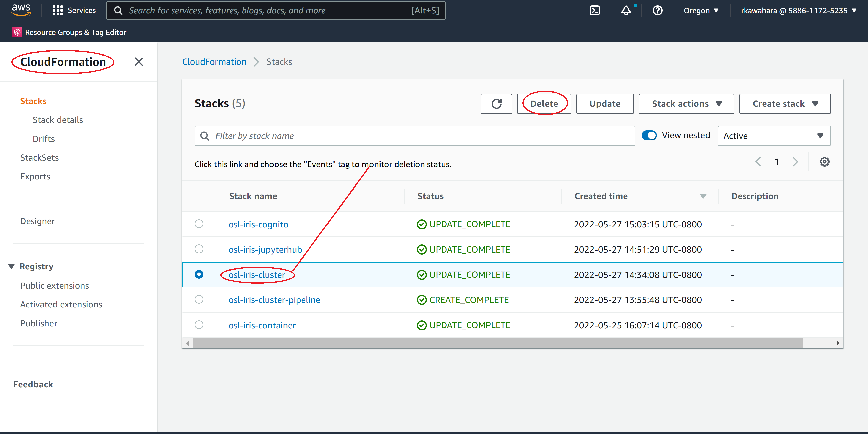Disable the View nested toggle
Image resolution: width=868 pixels, height=434 pixels.
(x=649, y=135)
